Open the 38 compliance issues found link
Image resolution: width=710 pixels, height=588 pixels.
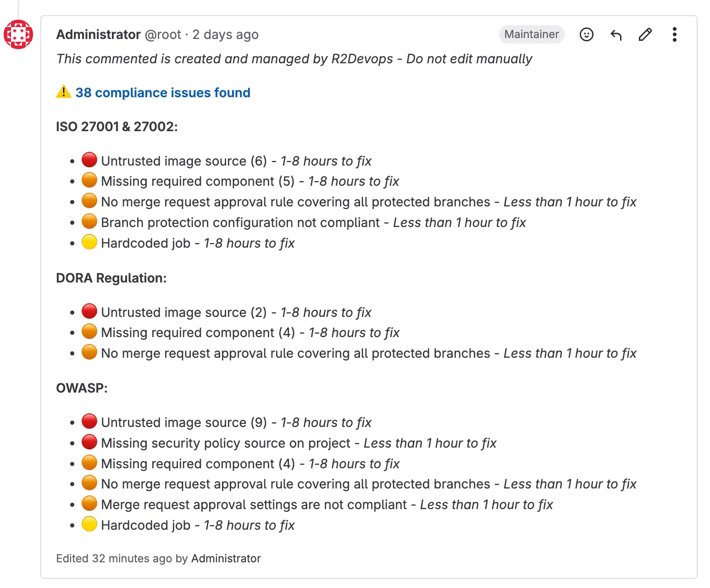coord(163,93)
